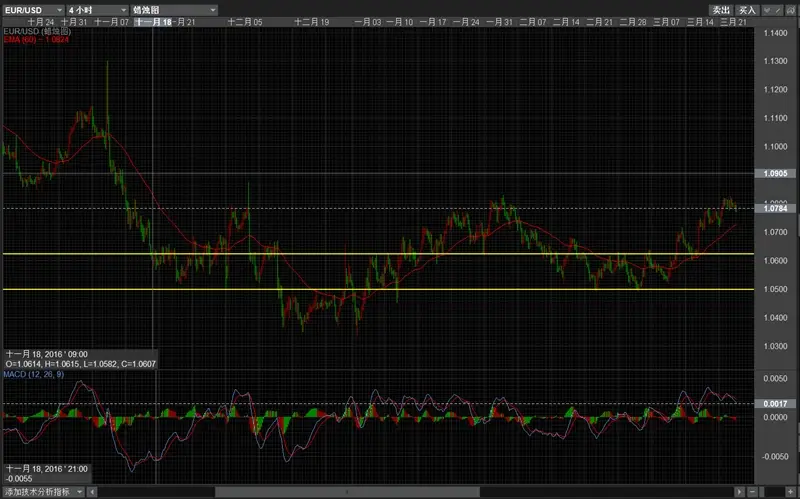Select the line drawing tool icon
Screen dimensions: 800x499
[x=778, y=10]
